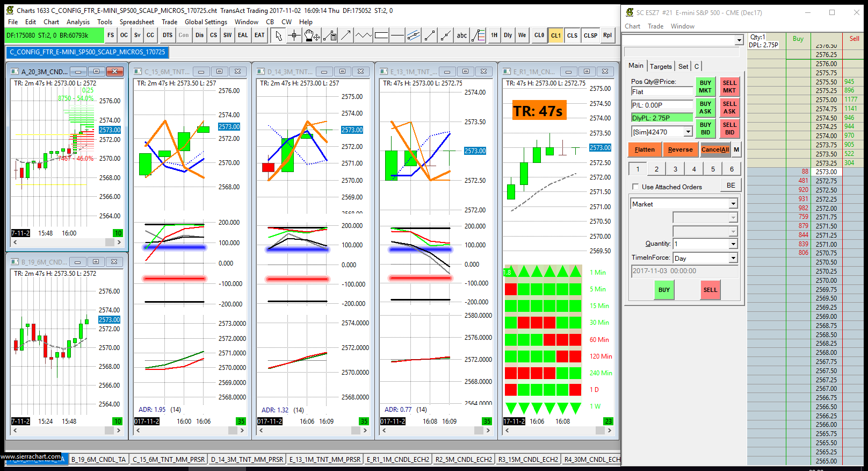Image resolution: width=868 pixels, height=471 pixels.
Task: Click the Flatten position button
Action: [645, 150]
